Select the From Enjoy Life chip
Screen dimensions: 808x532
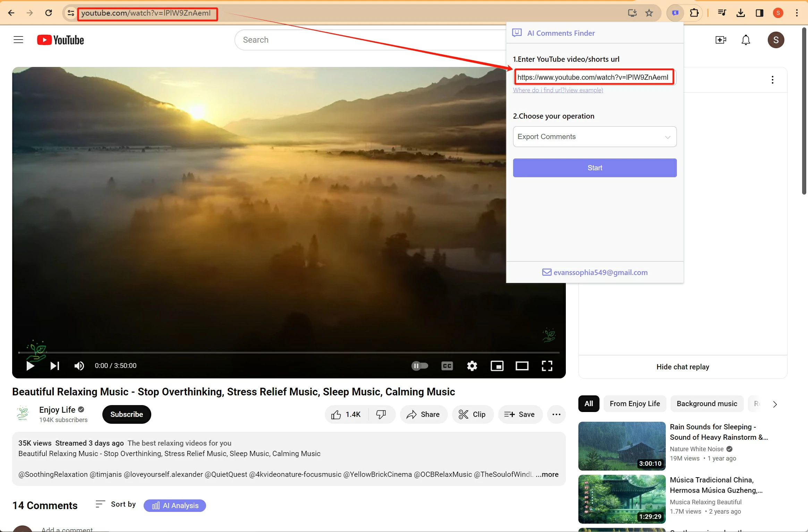[635, 404]
